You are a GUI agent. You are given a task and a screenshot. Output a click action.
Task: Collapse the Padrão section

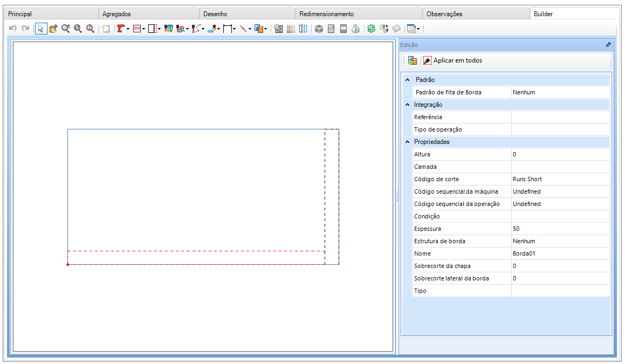click(407, 80)
